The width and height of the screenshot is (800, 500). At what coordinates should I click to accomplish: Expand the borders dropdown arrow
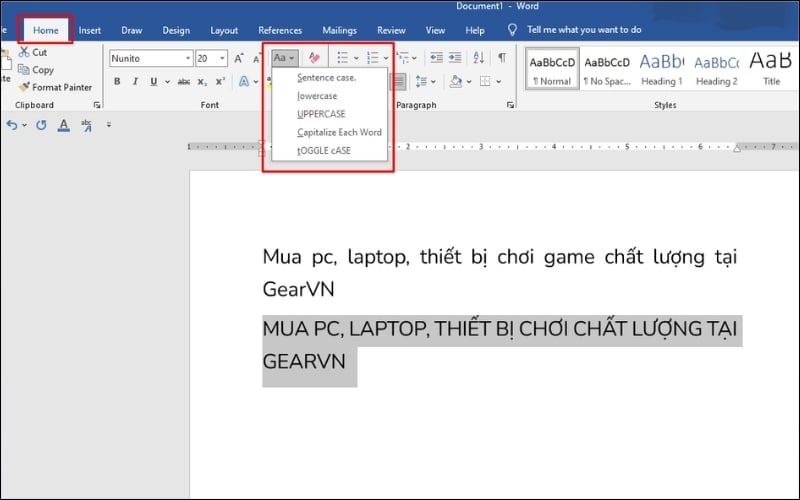[x=498, y=82]
